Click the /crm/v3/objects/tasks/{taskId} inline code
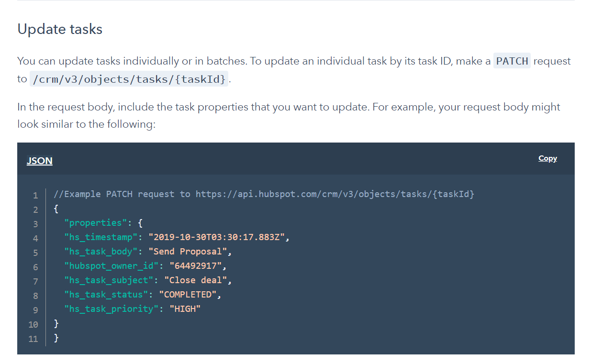Screen dimensions: 602x364 coord(129,79)
